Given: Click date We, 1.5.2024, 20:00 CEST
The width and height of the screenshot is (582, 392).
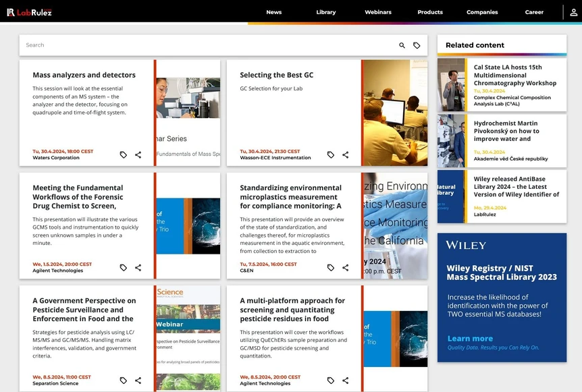Looking at the screenshot, I should tap(62, 264).
